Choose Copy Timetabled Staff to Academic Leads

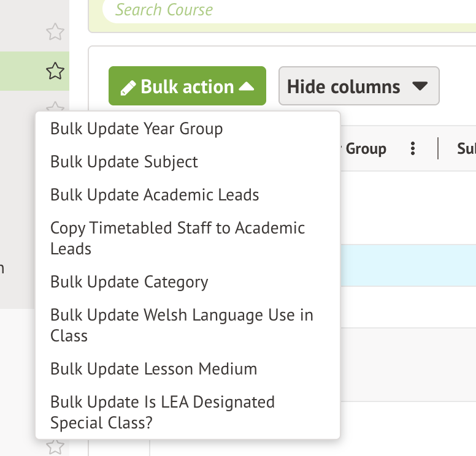(177, 238)
